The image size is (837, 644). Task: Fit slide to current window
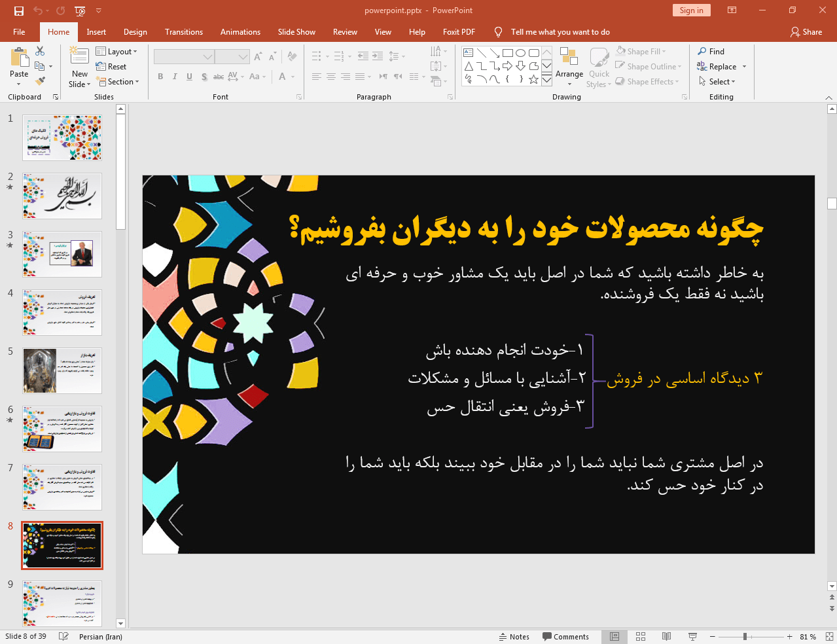829,637
